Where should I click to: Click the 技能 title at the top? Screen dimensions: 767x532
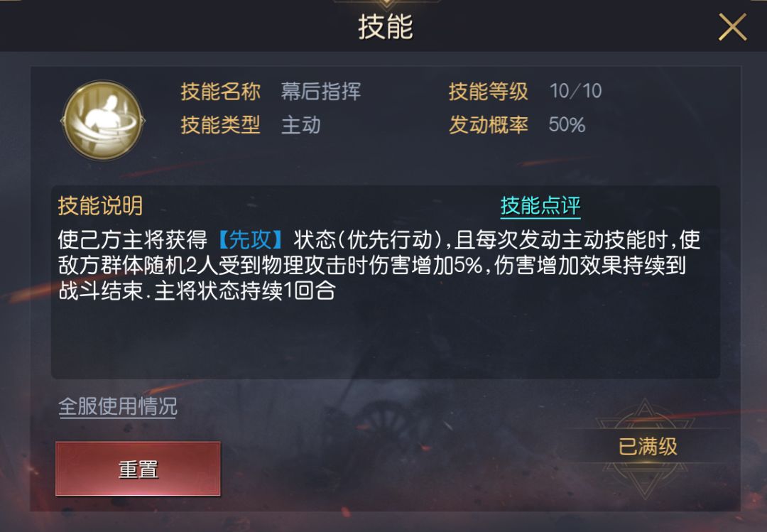[386, 26]
